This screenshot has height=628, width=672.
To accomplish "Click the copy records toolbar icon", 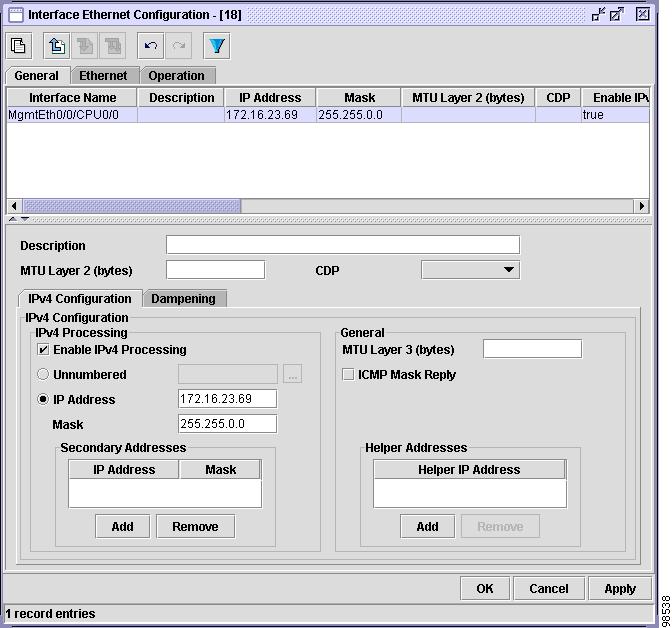I will coord(18,46).
